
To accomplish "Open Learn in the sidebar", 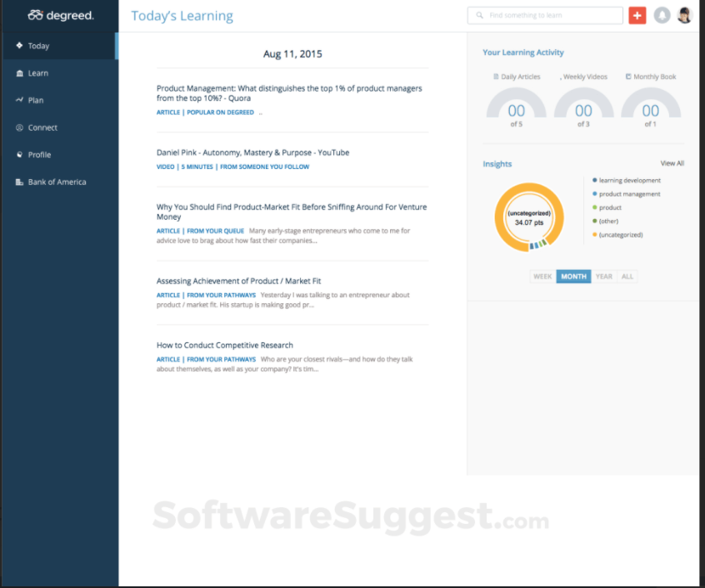I will [59, 73].
